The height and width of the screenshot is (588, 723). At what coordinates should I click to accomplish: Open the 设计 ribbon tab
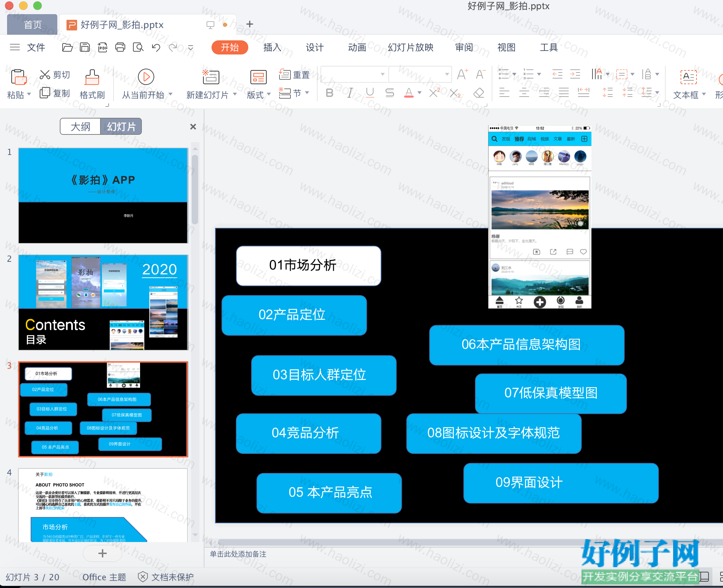point(314,47)
